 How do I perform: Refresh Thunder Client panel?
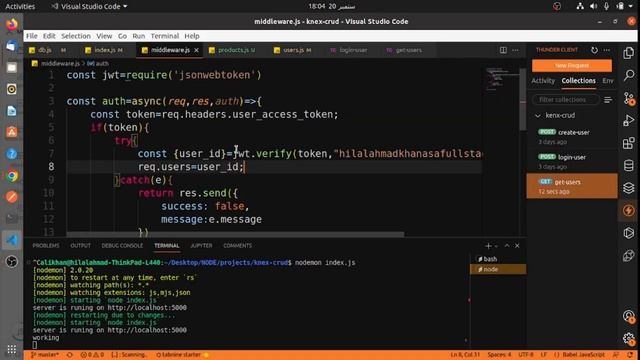(594, 50)
